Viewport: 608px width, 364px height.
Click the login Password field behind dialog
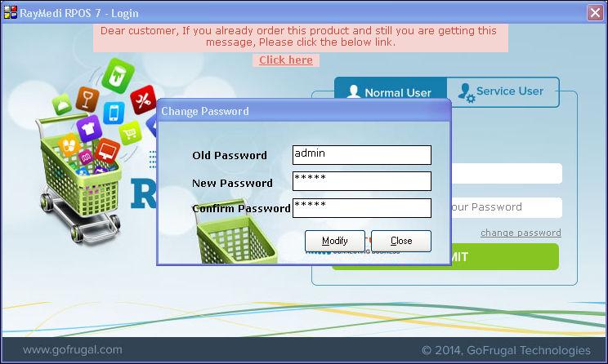click(x=507, y=207)
